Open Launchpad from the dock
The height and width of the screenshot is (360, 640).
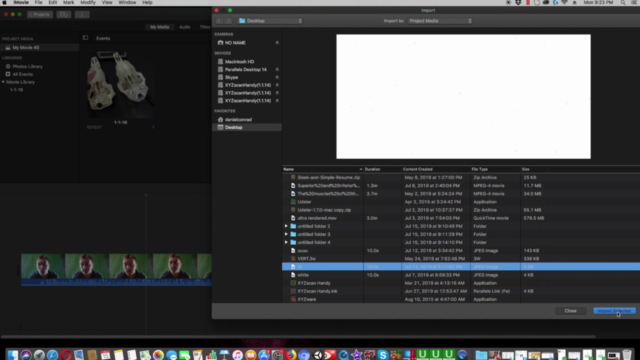(39, 355)
